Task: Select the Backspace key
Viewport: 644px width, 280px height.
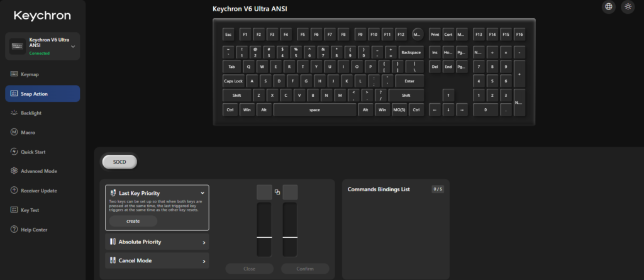Action: pos(411,53)
